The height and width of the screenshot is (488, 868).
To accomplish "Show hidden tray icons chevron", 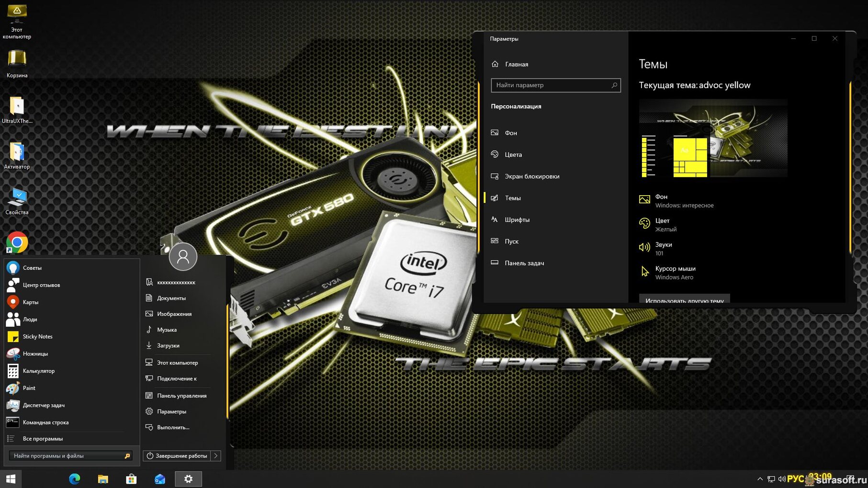I will coord(760,479).
